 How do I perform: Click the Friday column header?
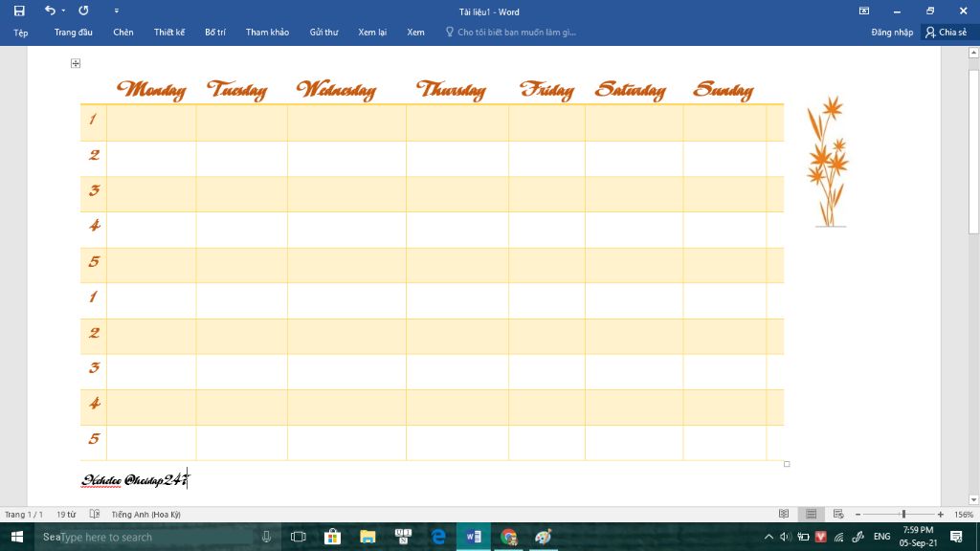pyautogui.click(x=546, y=91)
